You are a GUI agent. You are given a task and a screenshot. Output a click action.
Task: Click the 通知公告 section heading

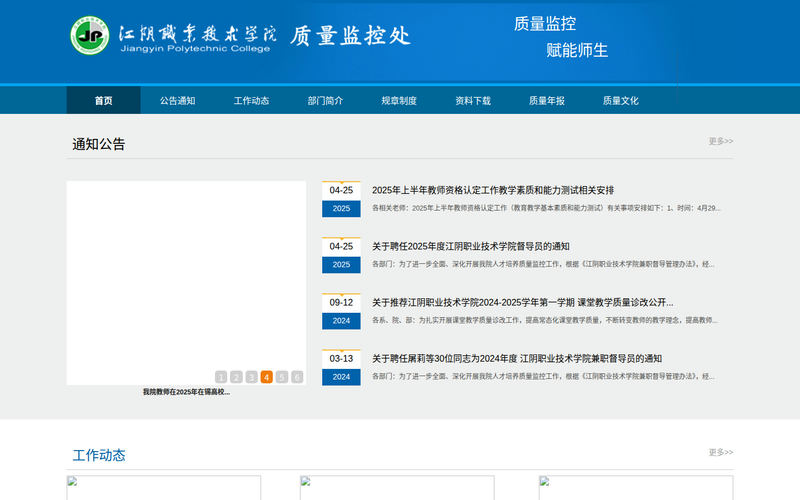(x=98, y=144)
